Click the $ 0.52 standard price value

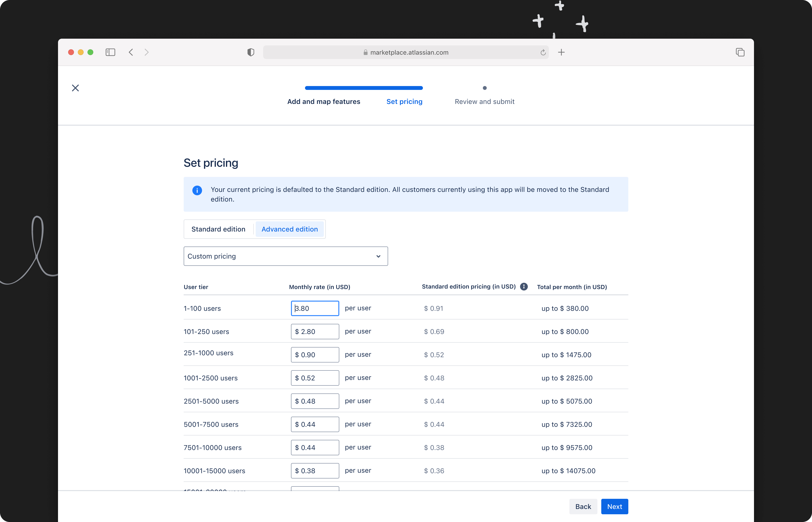coord(434,355)
